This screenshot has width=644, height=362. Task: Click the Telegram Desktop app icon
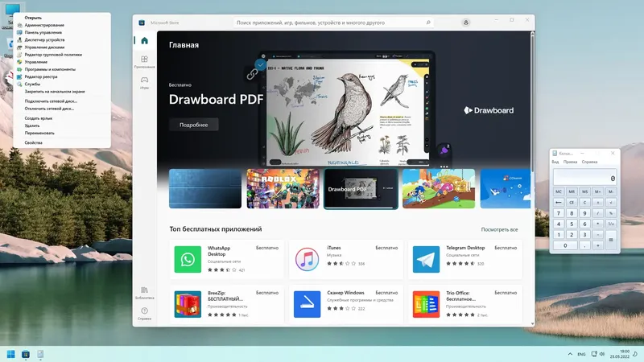426,259
